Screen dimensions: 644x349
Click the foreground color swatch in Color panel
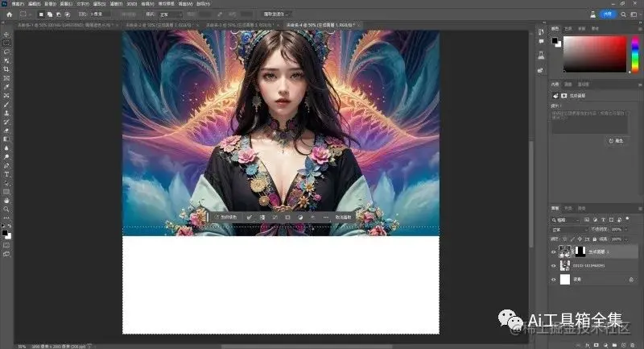pos(555,40)
